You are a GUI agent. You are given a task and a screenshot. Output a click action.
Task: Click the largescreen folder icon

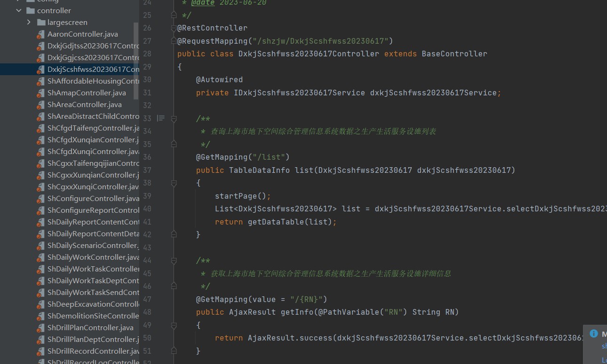coord(41,22)
